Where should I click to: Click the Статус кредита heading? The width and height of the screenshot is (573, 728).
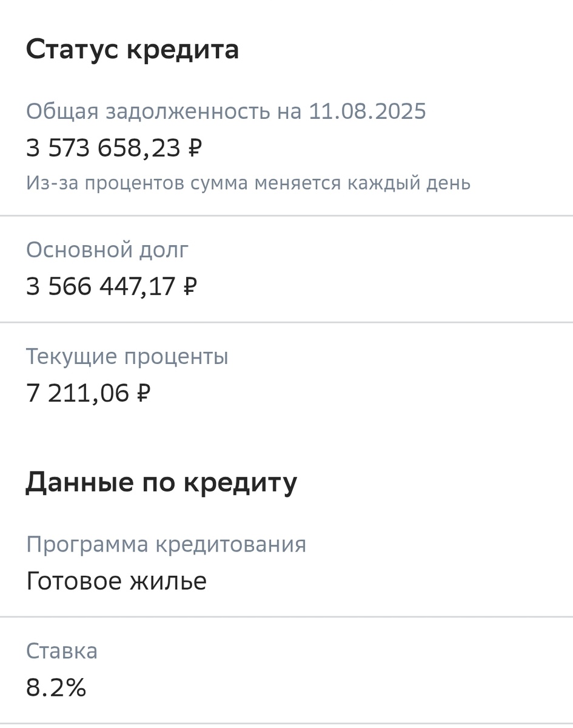132,49
